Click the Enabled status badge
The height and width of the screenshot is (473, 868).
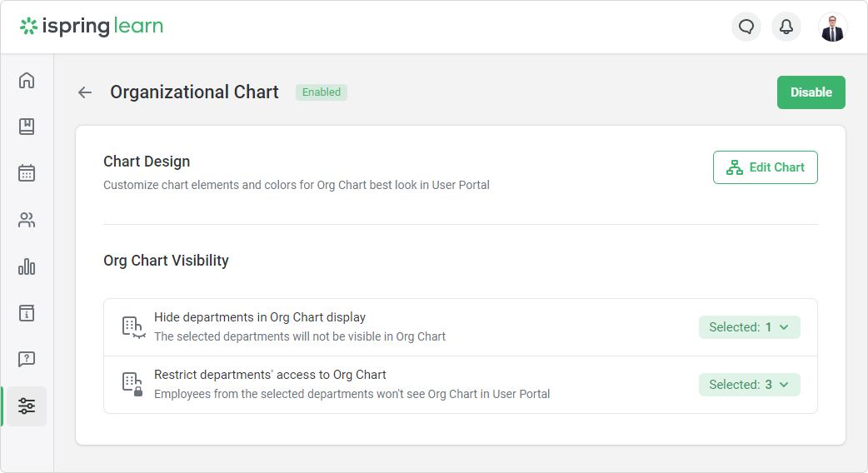click(x=321, y=92)
